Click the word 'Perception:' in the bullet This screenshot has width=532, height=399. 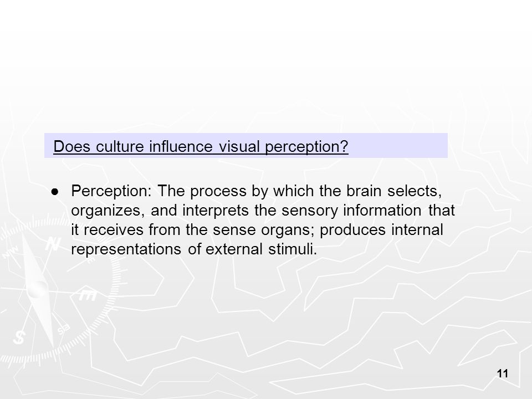click(111, 191)
